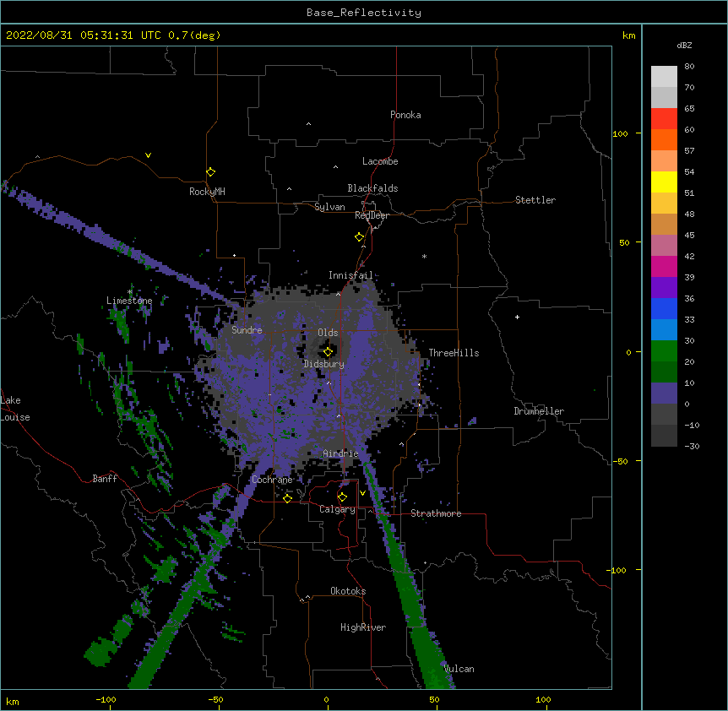Click the Strathmore town label
Image resolution: width=728 pixels, height=711 pixels.
click(436, 513)
